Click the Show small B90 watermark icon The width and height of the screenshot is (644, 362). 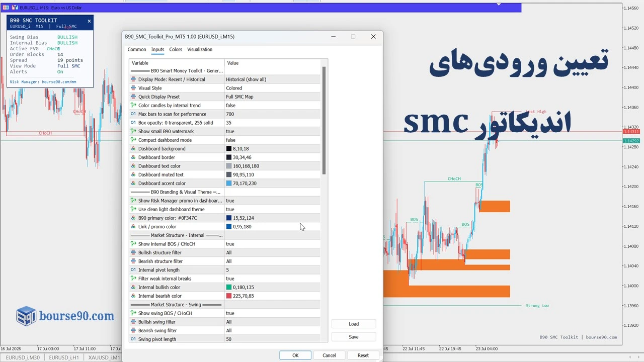[133, 131]
